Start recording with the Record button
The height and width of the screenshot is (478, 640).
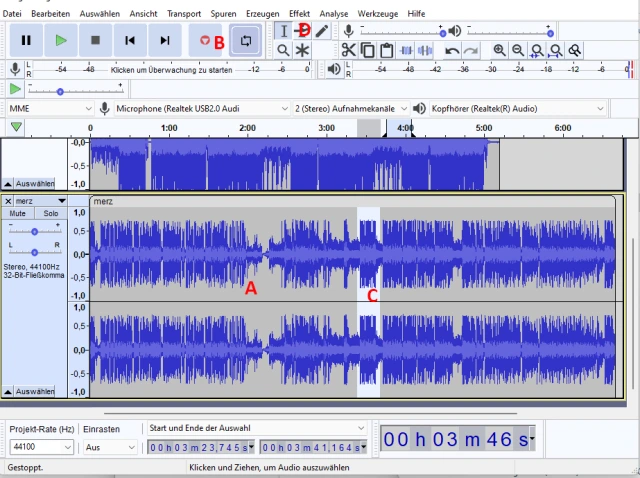tap(205, 40)
